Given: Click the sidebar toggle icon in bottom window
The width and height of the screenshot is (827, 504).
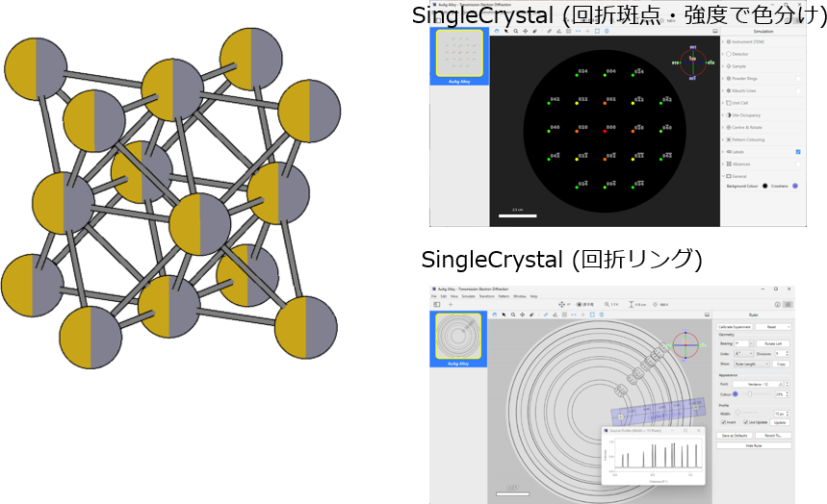Looking at the screenshot, I should pyautogui.click(x=437, y=304).
